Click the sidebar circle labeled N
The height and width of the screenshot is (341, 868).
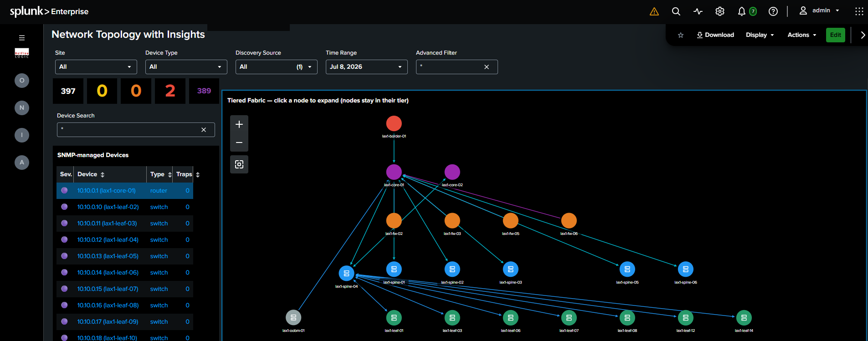pos(22,108)
